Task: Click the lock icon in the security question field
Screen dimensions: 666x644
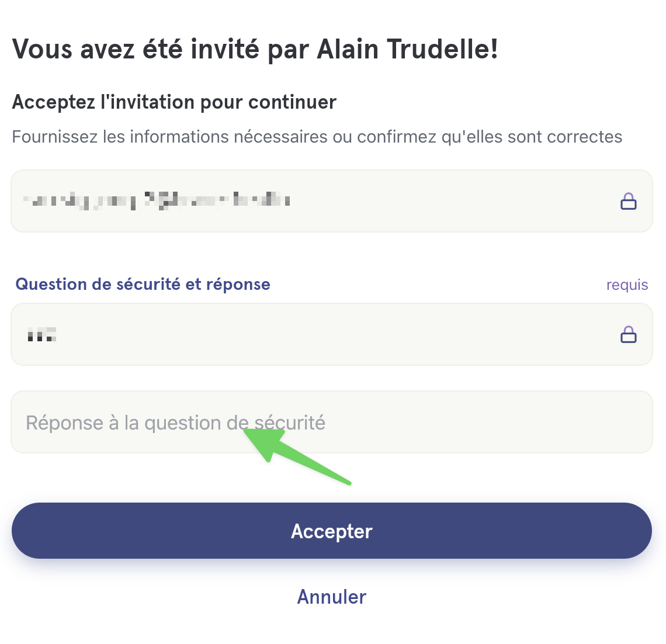Action: 628,334
